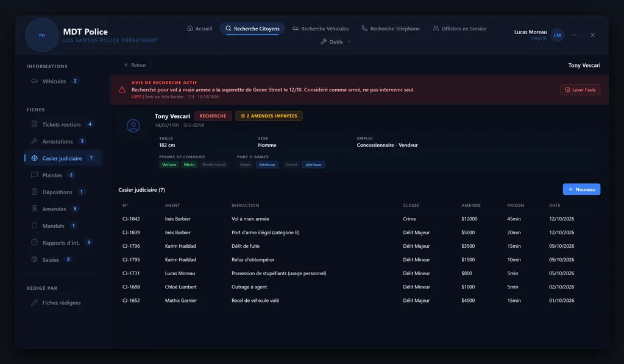The image size is (624, 364).
Task: Click agent name Mathis Garnier
Action: (x=181, y=301)
